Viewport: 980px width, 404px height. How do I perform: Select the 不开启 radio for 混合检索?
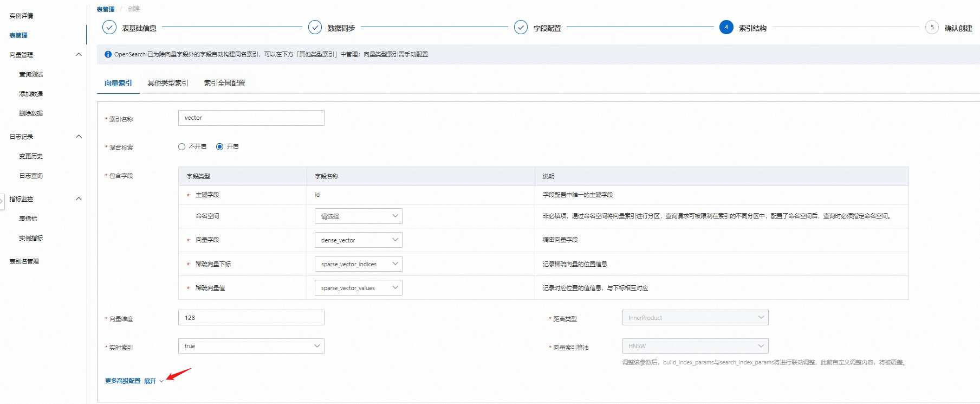(181, 146)
